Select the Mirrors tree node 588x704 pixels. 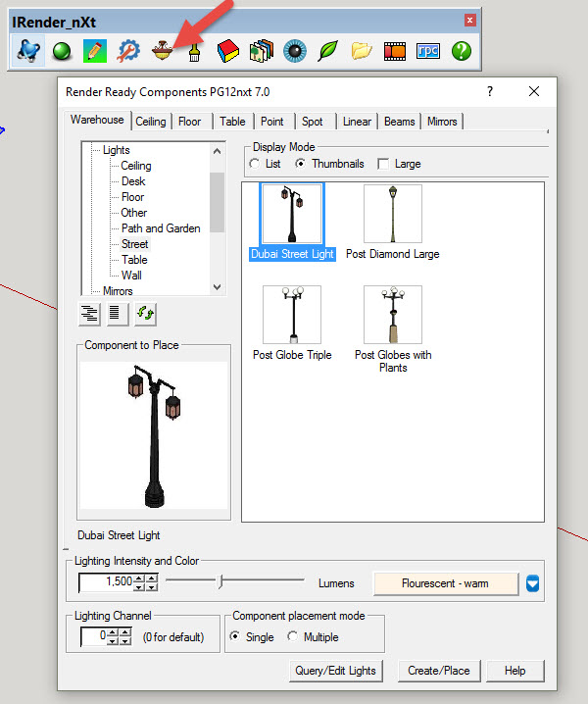click(x=118, y=291)
